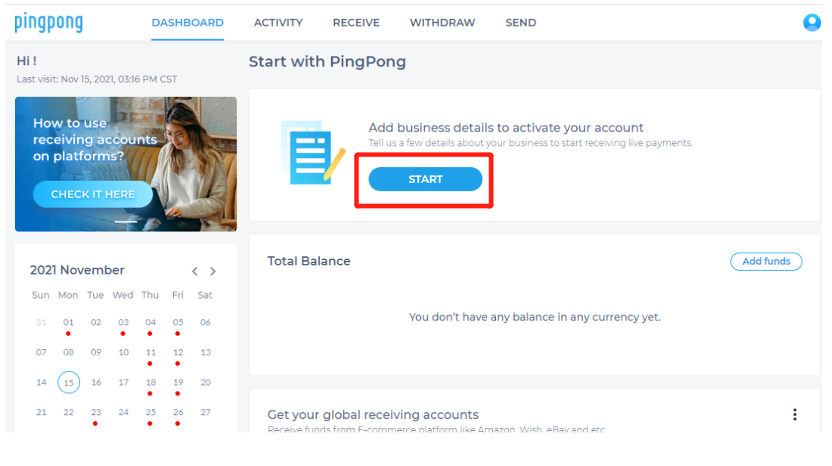Open the Dashboard tab
Image resolution: width=832 pixels, height=466 pixels.
(x=188, y=22)
